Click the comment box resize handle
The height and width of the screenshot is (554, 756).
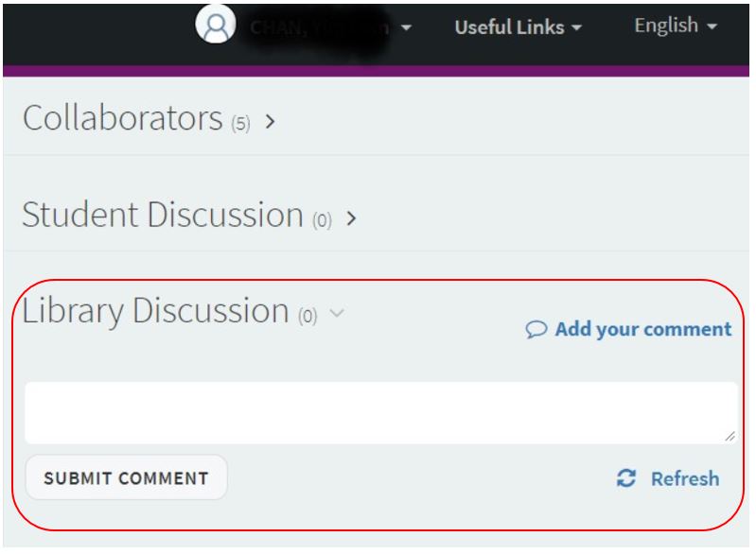[x=730, y=436]
